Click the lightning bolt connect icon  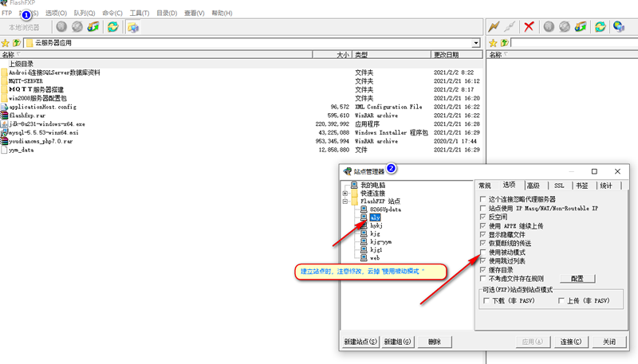[x=494, y=27]
